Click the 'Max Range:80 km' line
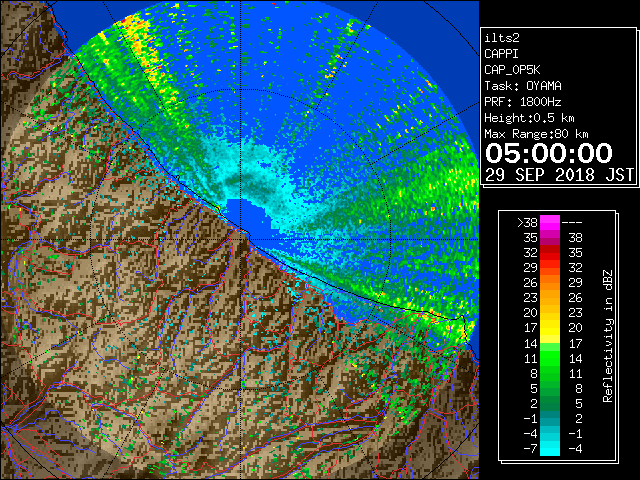The image size is (640, 480). 536,134
